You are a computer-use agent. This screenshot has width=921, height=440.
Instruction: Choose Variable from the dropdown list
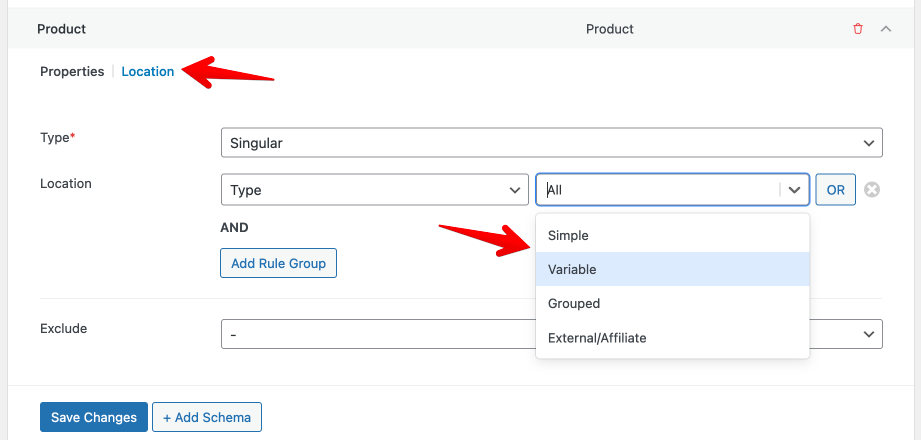(x=673, y=270)
